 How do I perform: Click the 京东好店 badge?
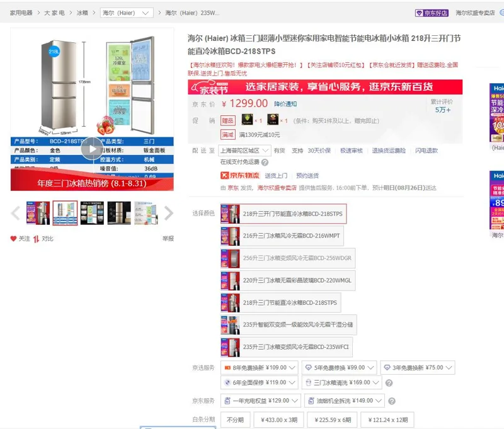[432, 13]
